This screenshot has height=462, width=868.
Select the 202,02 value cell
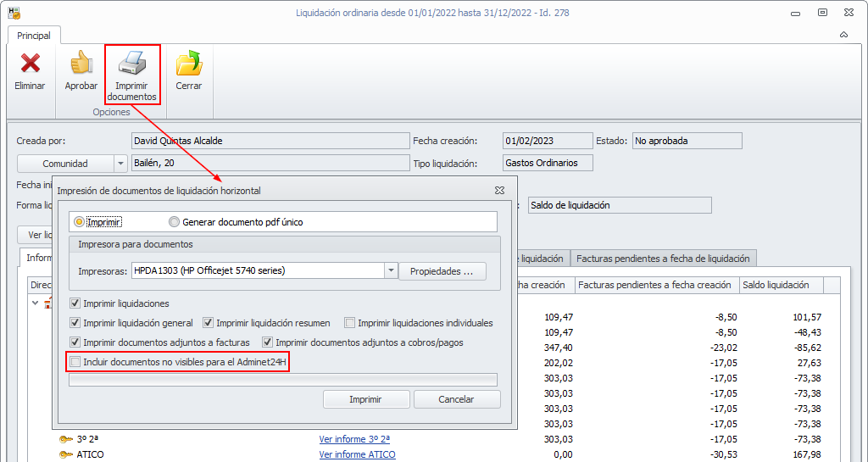pyautogui.click(x=559, y=364)
